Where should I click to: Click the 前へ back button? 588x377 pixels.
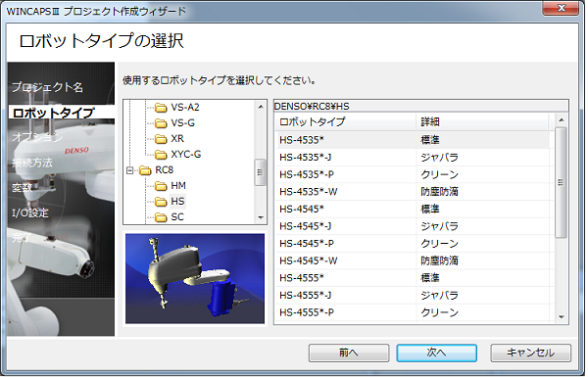[349, 353]
